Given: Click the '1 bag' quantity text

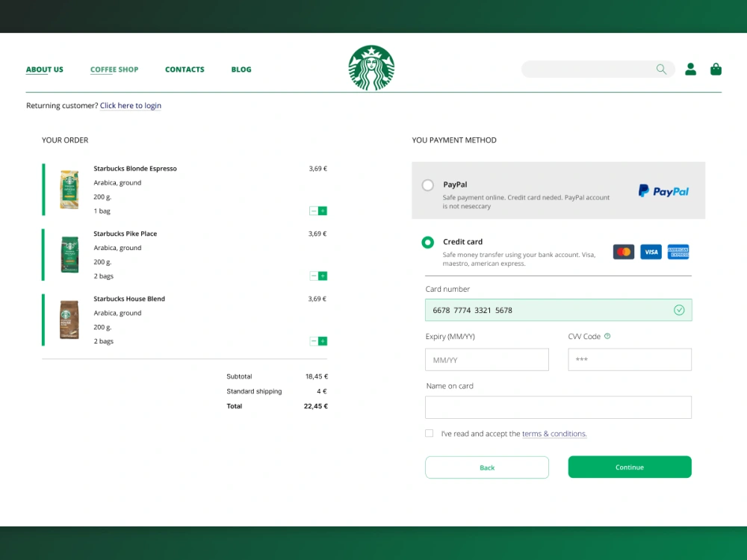Looking at the screenshot, I should pos(102,211).
